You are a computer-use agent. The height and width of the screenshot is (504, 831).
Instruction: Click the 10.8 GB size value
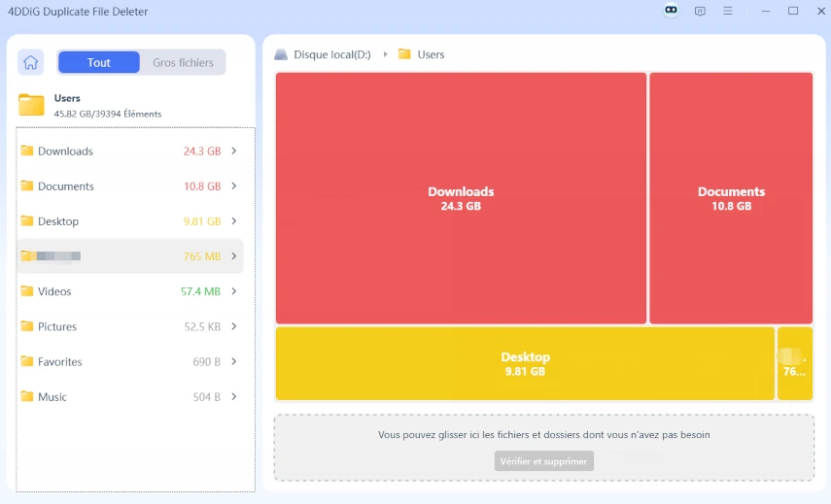[x=202, y=185]
